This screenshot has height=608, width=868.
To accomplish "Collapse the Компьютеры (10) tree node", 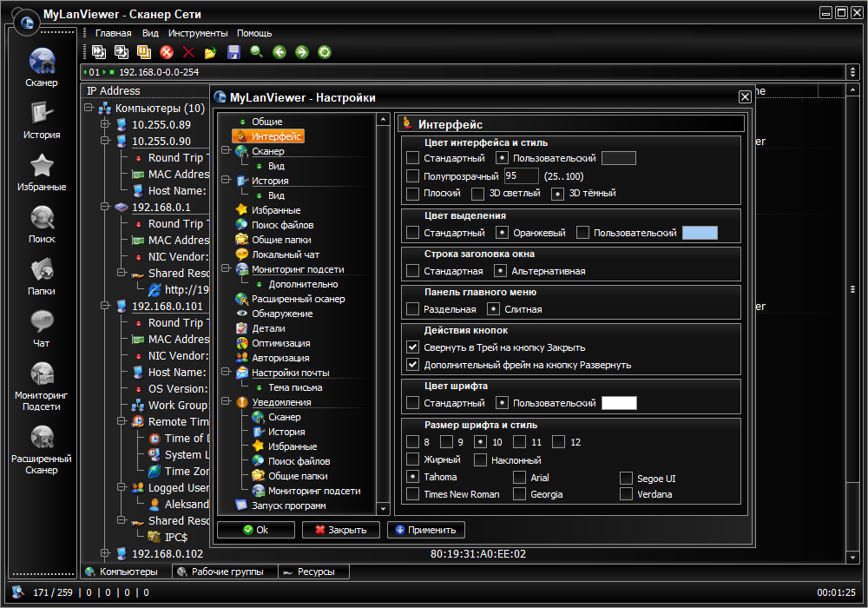I will [x=89, y=108].
